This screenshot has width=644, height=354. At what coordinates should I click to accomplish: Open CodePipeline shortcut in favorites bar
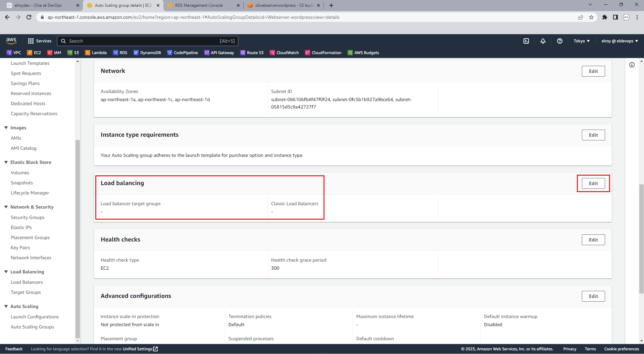coord(182,53)
